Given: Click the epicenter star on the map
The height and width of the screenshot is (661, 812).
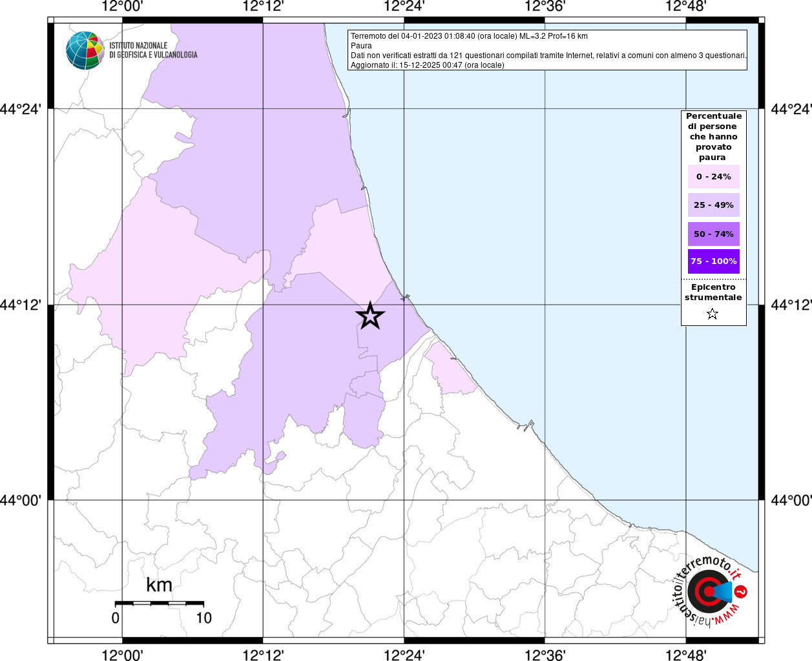Looking at the screenshot, I should 370,316.
